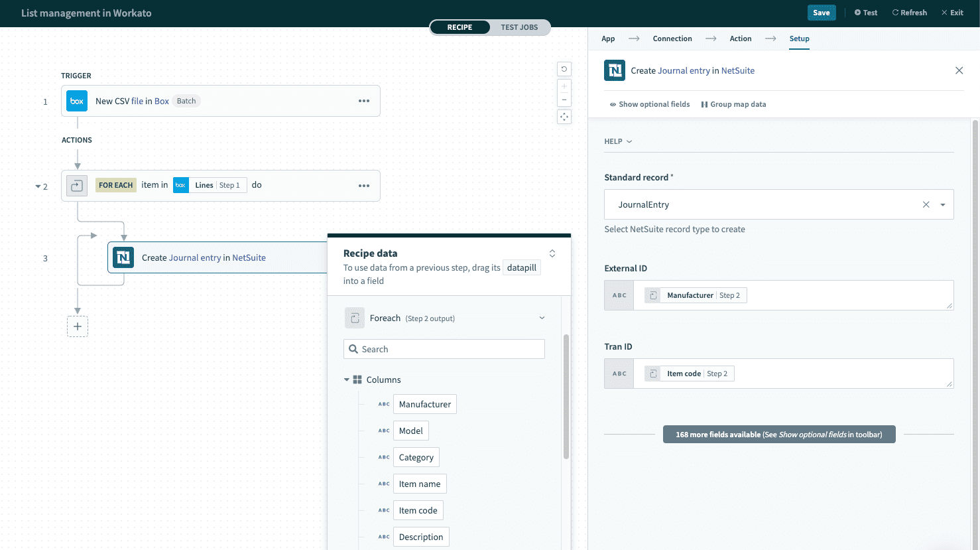The height and width of the screenshot is (550, 980).
Task: Click the For Each loop icon
Action: click(77, 186)
